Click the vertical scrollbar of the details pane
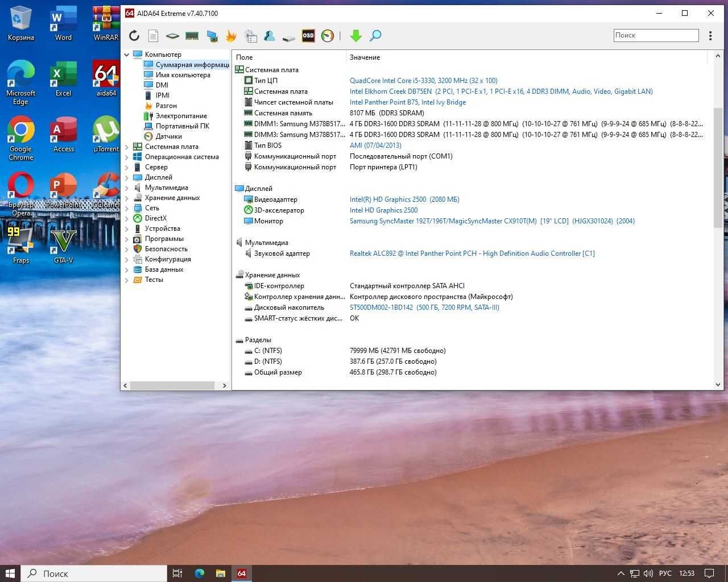 coord(718,168)
